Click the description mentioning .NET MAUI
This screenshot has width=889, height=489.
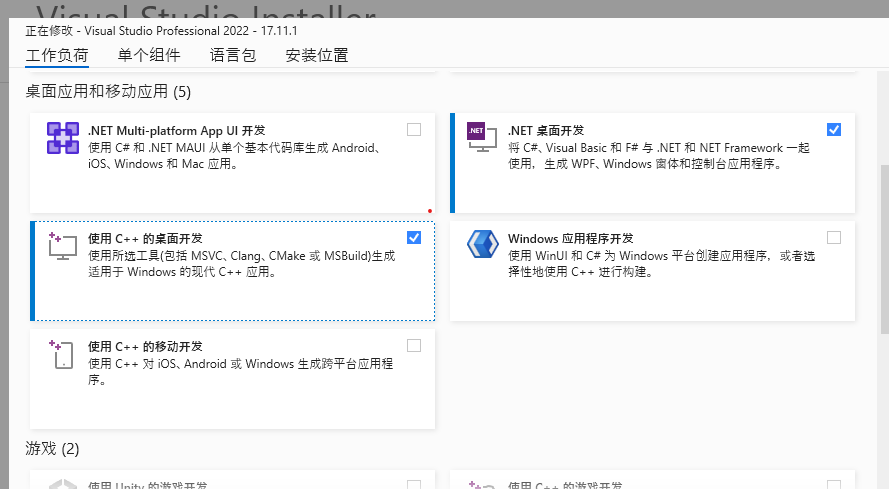click(234, 155)
